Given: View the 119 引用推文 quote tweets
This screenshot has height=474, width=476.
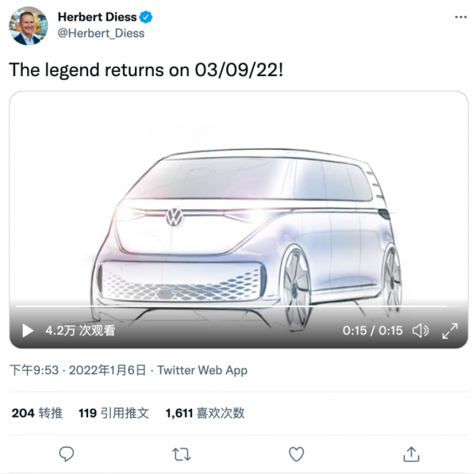Looking at the screenshot, I should [x=113, y=413].
